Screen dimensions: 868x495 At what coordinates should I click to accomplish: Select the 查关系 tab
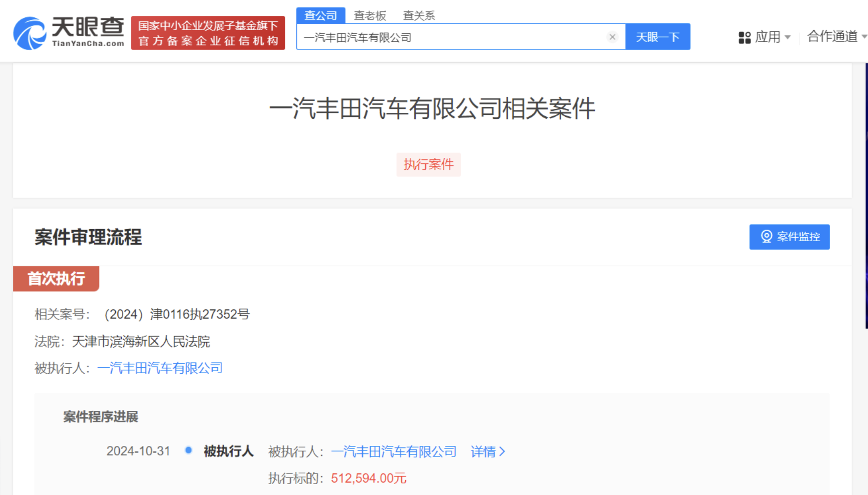tap(419, 16)
